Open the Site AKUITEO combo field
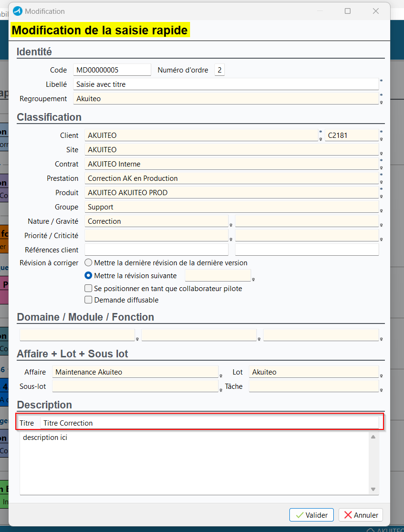Screen dimensions: 404x532 coord(232,150)
